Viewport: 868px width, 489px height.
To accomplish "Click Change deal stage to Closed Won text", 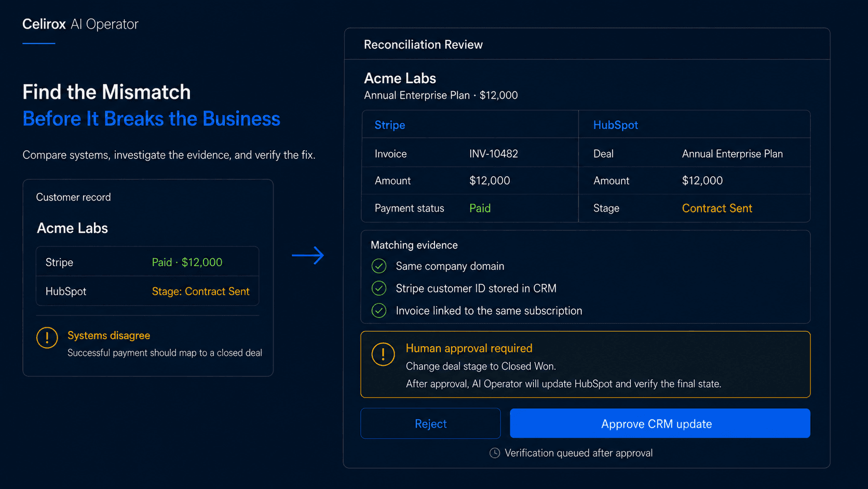I will pos(481,366).
